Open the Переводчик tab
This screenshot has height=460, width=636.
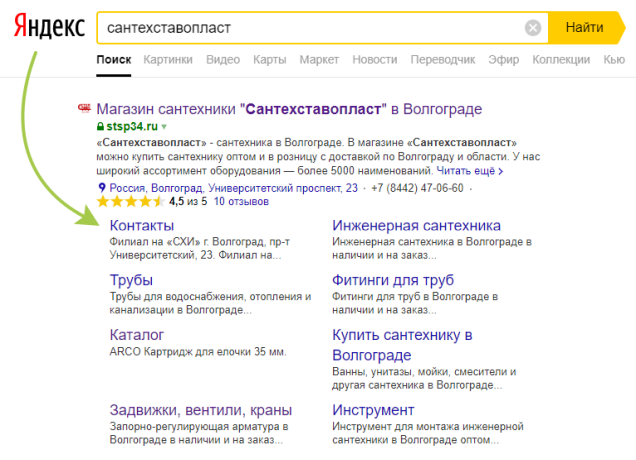coord(443,60)
